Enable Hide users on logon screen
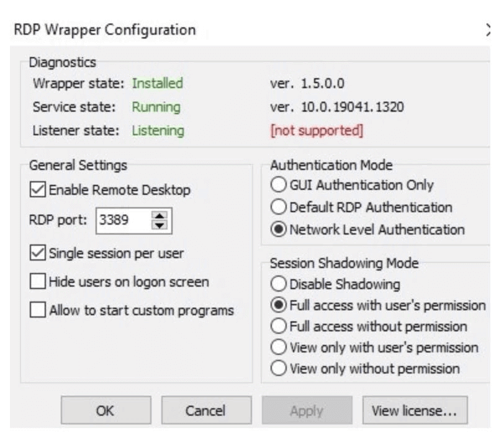This screenshot has height=438, width=504. (x=38, y=281)
